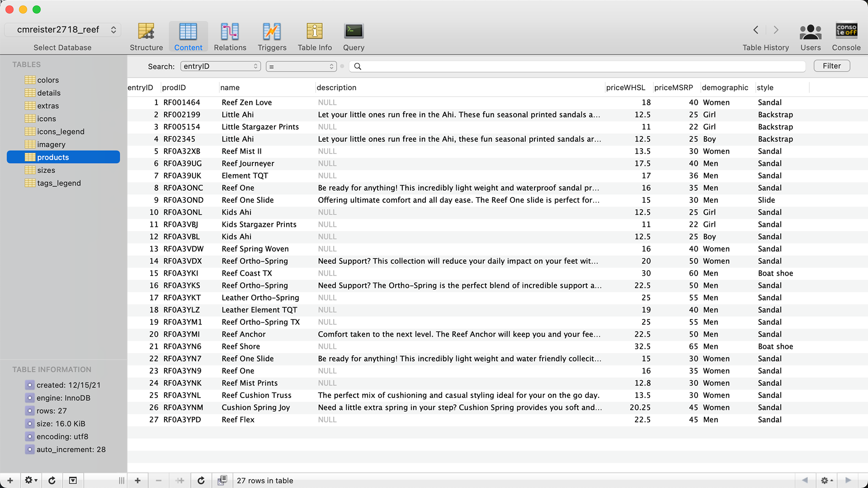Click the Reef Cushion Truss description cell
This screenshot has width=868, height=488.
click(458, 395)
